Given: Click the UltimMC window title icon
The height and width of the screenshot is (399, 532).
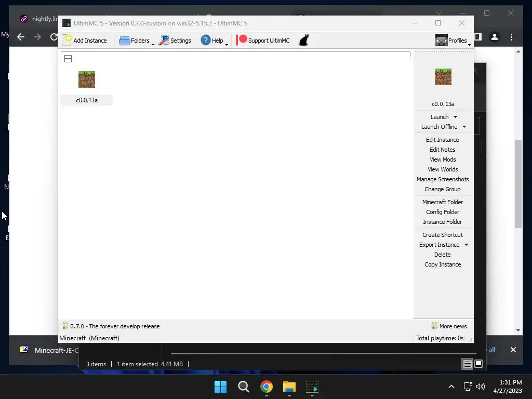Looking at the screenshot, I should coord(66,23).
